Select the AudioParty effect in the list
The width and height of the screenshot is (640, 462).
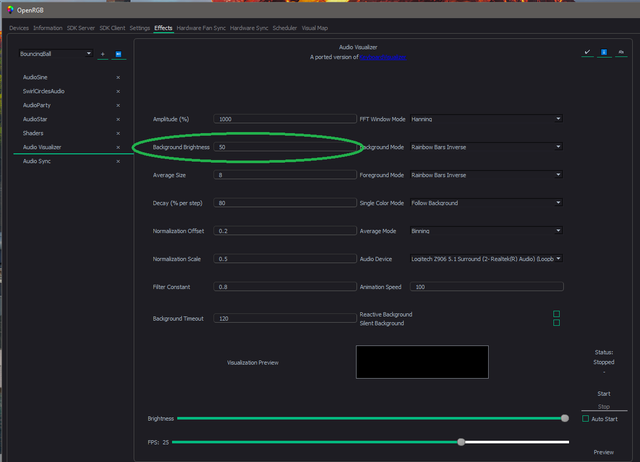(x=37, y=105)
